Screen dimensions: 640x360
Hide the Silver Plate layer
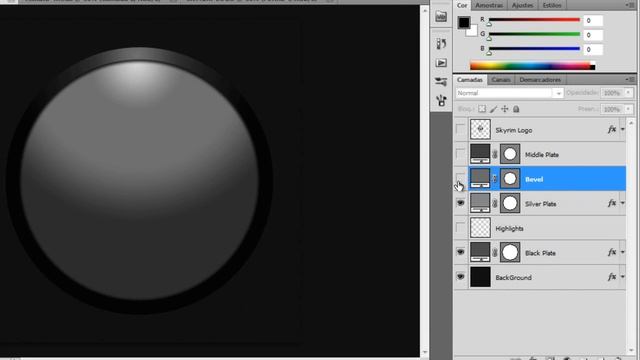[x=460, y=203]
